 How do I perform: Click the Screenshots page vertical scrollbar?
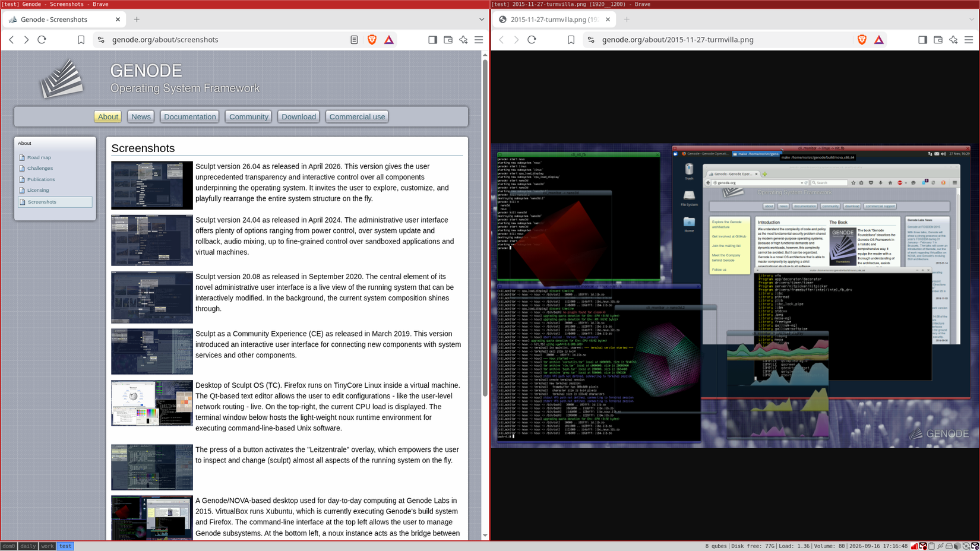coord(485,227)
